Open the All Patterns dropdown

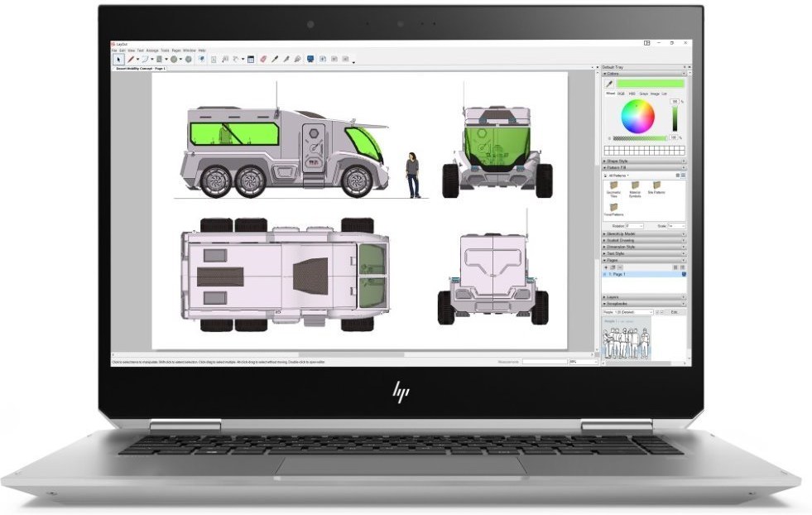point(619,176)
